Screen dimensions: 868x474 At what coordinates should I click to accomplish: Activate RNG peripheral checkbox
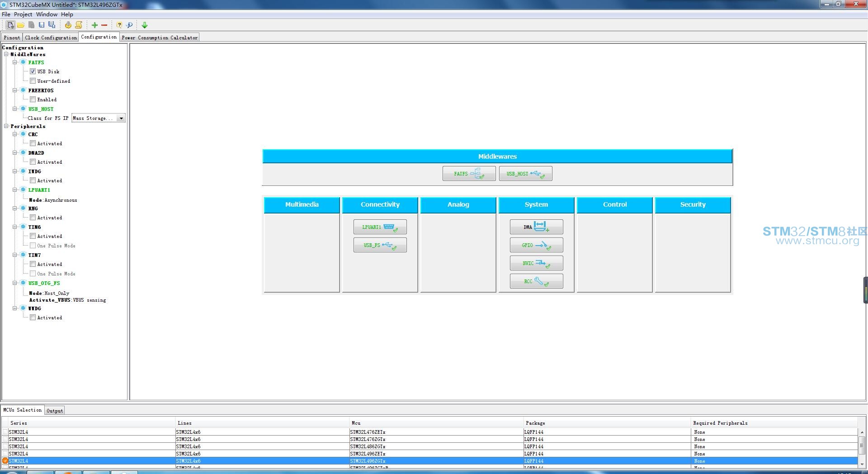click(x=33, y=218)
